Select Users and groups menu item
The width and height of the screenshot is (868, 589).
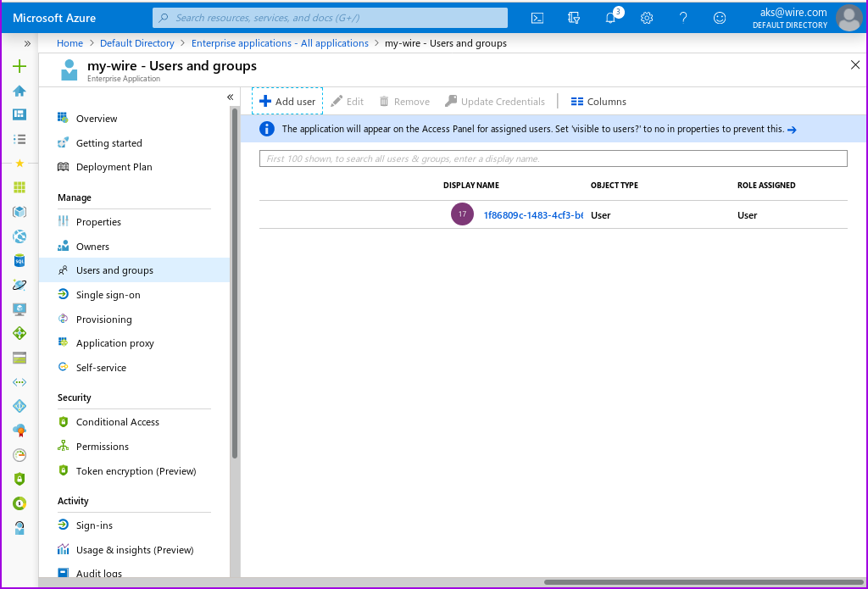tap(135, 270)
